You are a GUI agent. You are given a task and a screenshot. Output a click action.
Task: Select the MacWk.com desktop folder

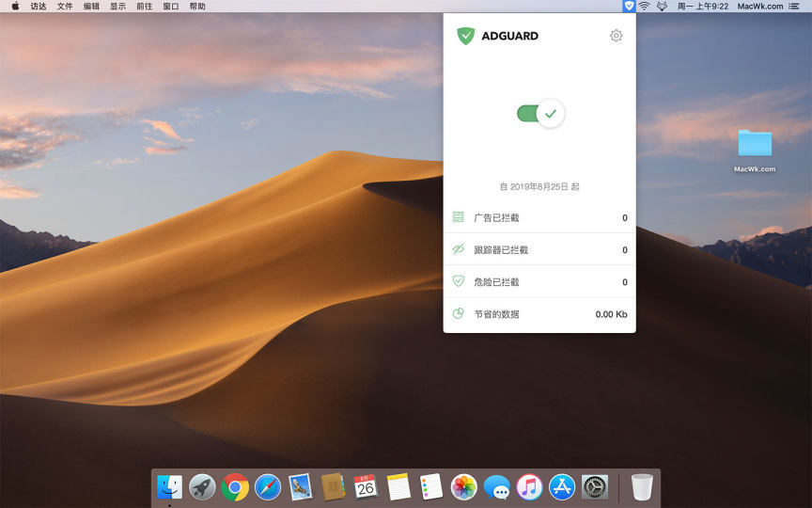click(755, 144)
